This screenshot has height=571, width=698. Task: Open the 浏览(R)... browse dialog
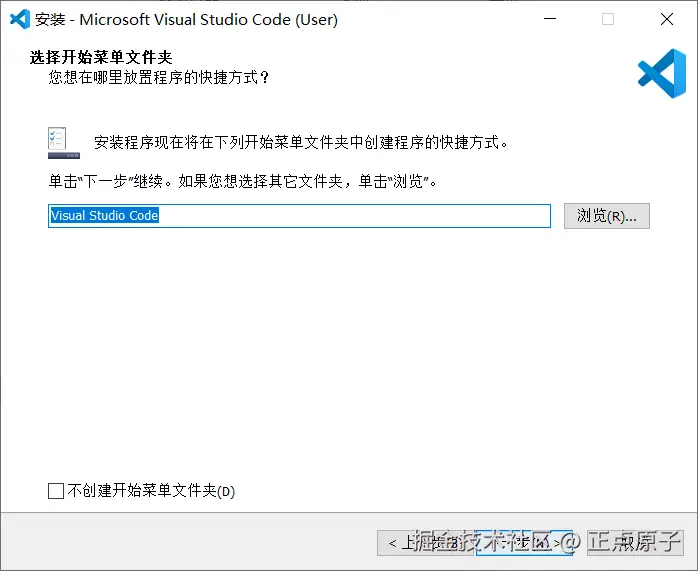[x=607, y=216]
